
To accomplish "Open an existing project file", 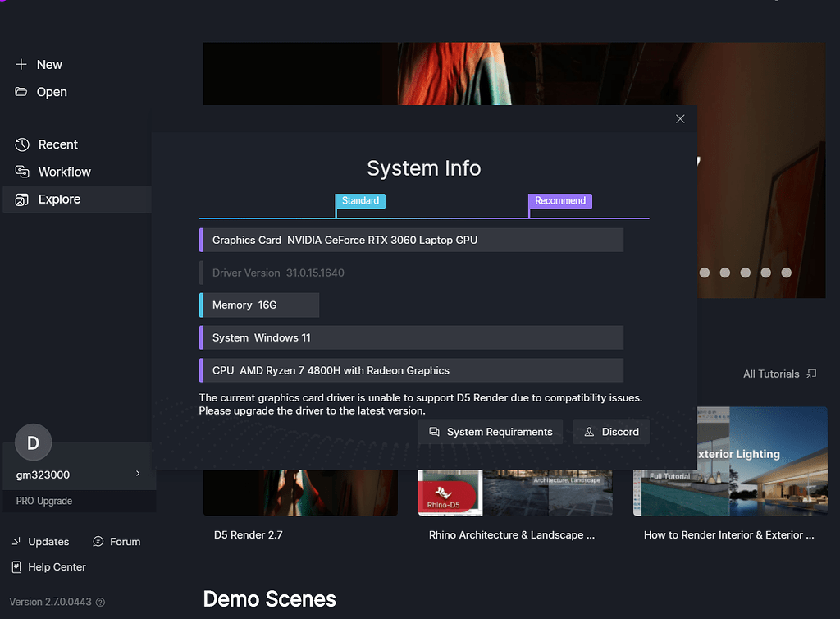I will point(41,92).
